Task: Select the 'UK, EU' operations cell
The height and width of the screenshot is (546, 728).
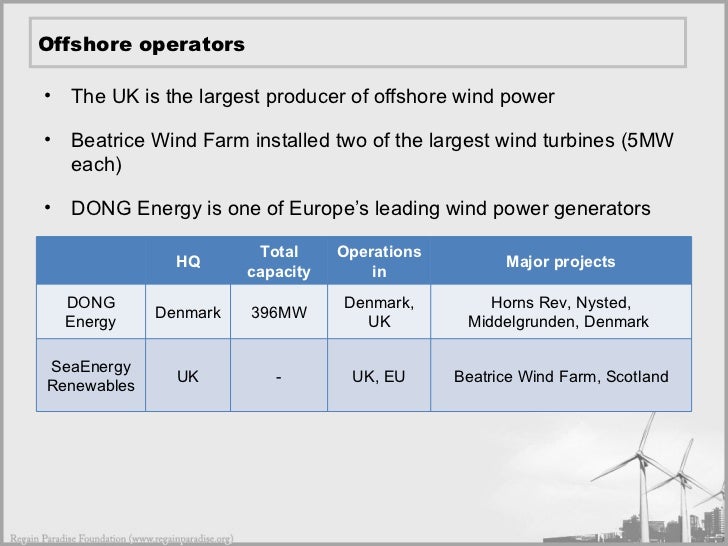Action: point(379,375)
